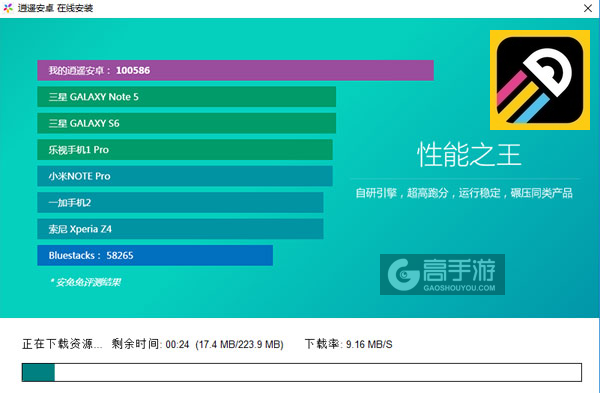The height and width of the screenshot is (393, 600).
Task: Select the 三星 GALAXY Note 5 bar
Action: (x=186, y=97)
